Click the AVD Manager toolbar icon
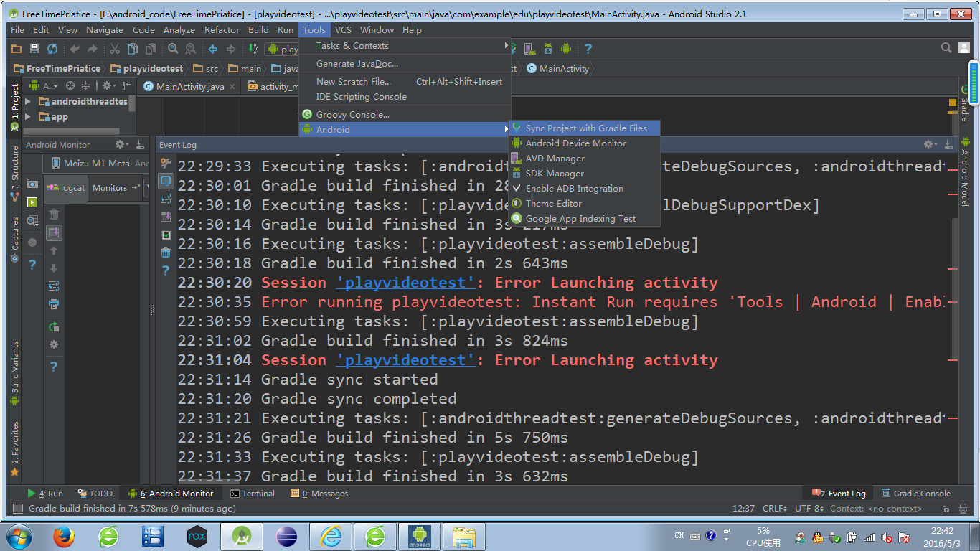This screenshot has width=980, height=551. (529, 49)
